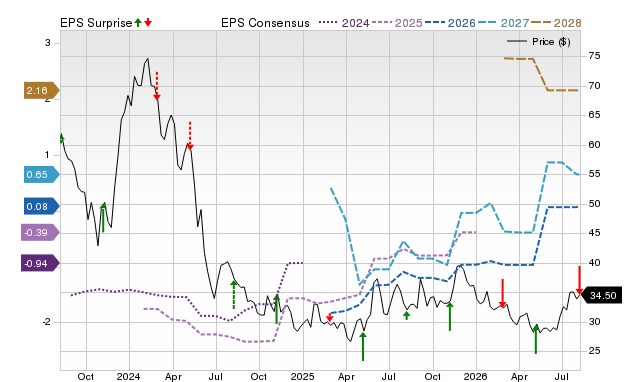This screenshot has width=640, height=382.
Task: Click green up arrow in EPS Surprise legend
Action: click(x=138, y=22)
